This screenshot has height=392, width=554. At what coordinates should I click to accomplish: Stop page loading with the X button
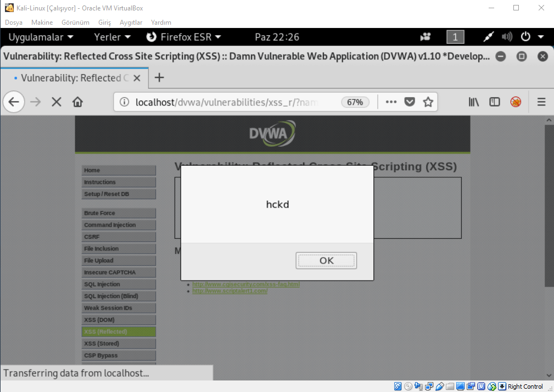56,102
